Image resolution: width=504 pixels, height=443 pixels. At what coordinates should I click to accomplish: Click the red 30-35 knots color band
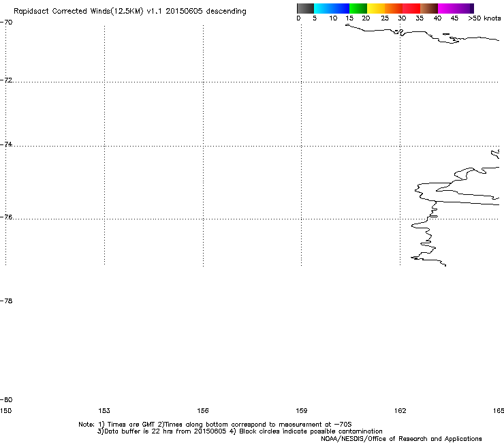(411, 8)
